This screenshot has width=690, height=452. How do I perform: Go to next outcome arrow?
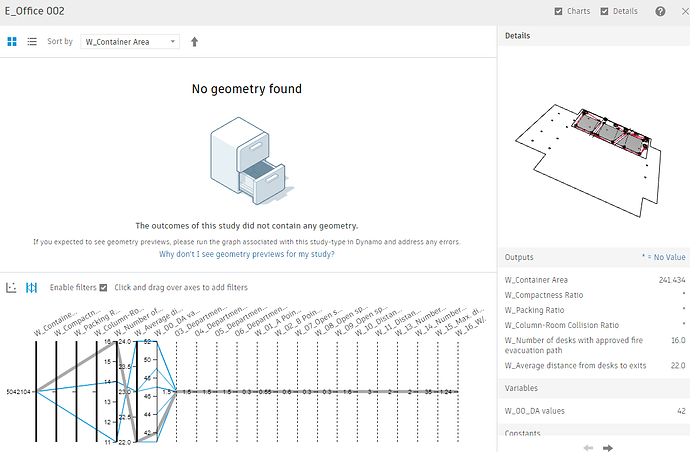[608, 448]
